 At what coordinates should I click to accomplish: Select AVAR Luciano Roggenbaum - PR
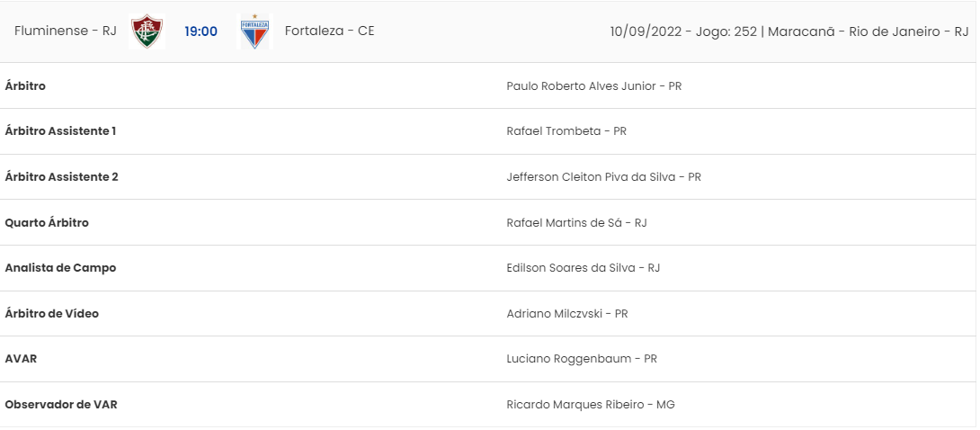coord(582,359)
